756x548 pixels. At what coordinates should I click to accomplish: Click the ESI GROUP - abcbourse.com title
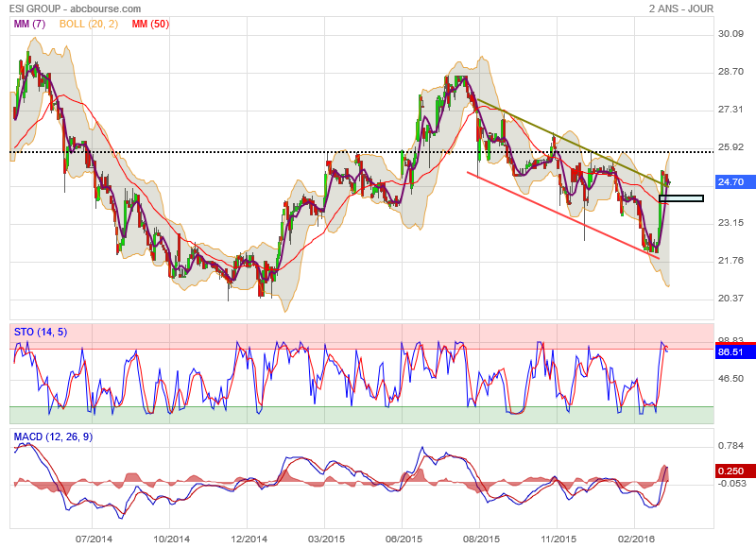76,9
